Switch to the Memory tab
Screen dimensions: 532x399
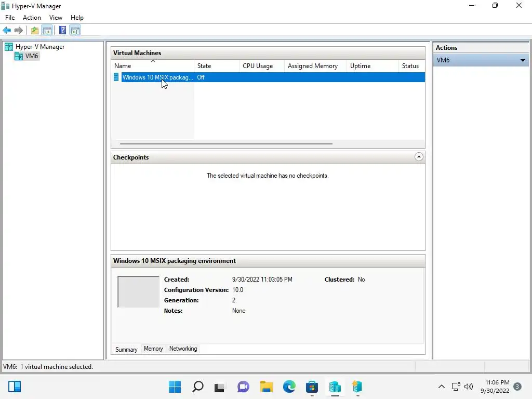click(153, 349)
